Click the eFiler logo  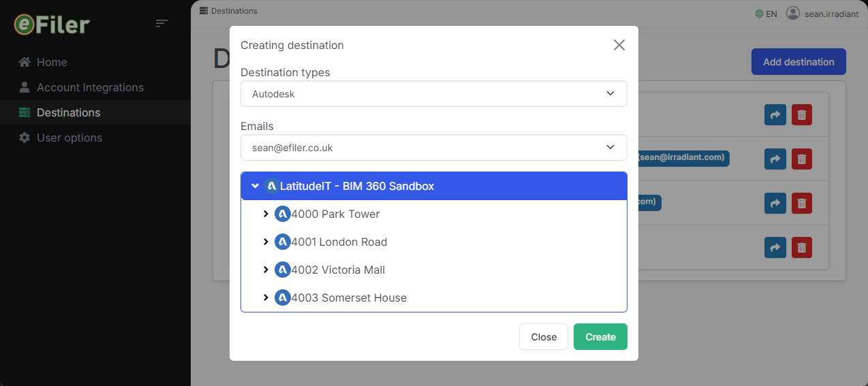[x=52, y=25]
